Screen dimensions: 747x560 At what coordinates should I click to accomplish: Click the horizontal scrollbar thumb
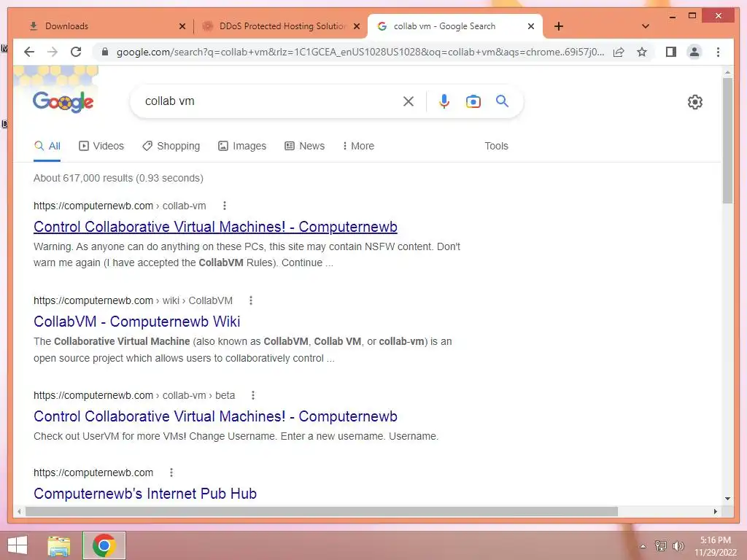pyautogui.click(x=322, y=511)
